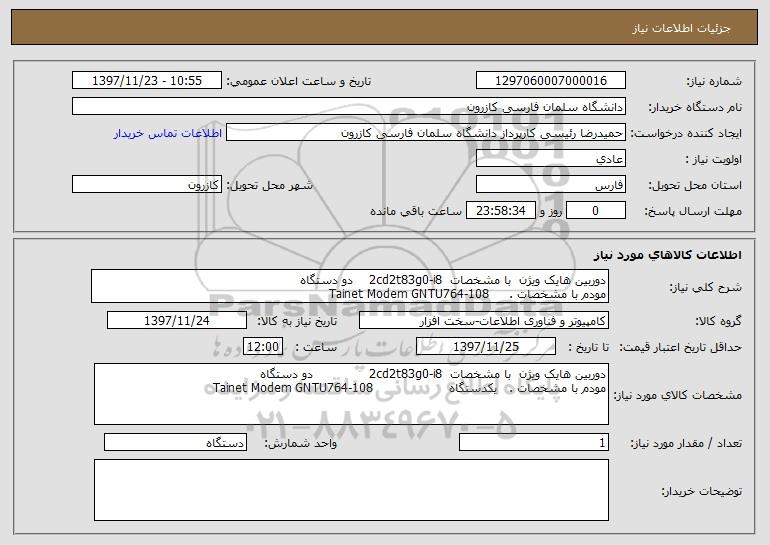The image size is (770, 545).
Task: Select the شماره نیاز field 1297060007000016
Action: [x=550, y=80]
